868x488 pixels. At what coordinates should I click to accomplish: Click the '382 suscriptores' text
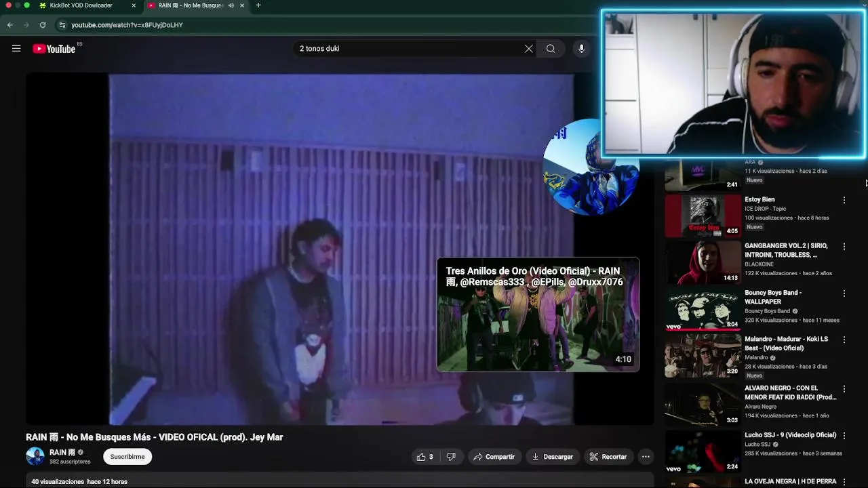[x=70, y=462]
